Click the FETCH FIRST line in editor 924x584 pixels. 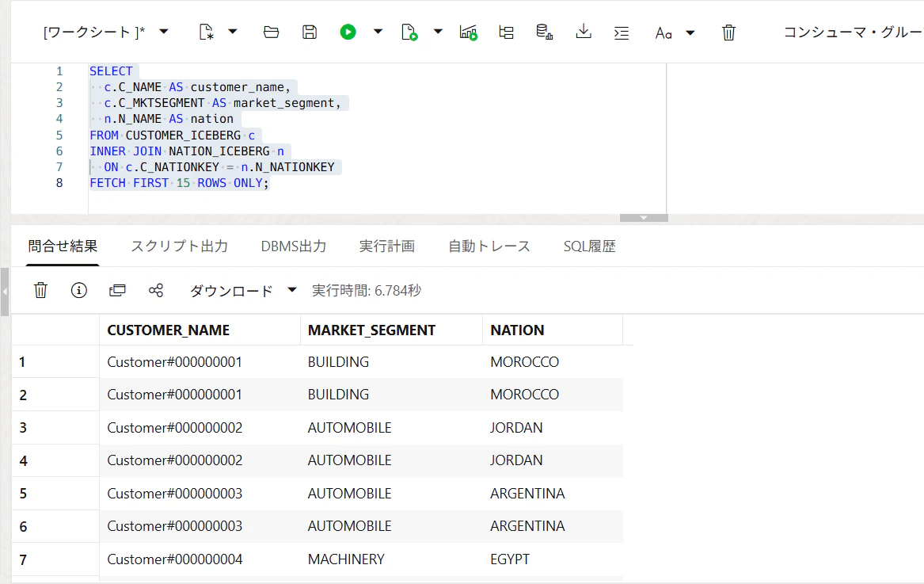pyautogui.click(x=179, y=183)
